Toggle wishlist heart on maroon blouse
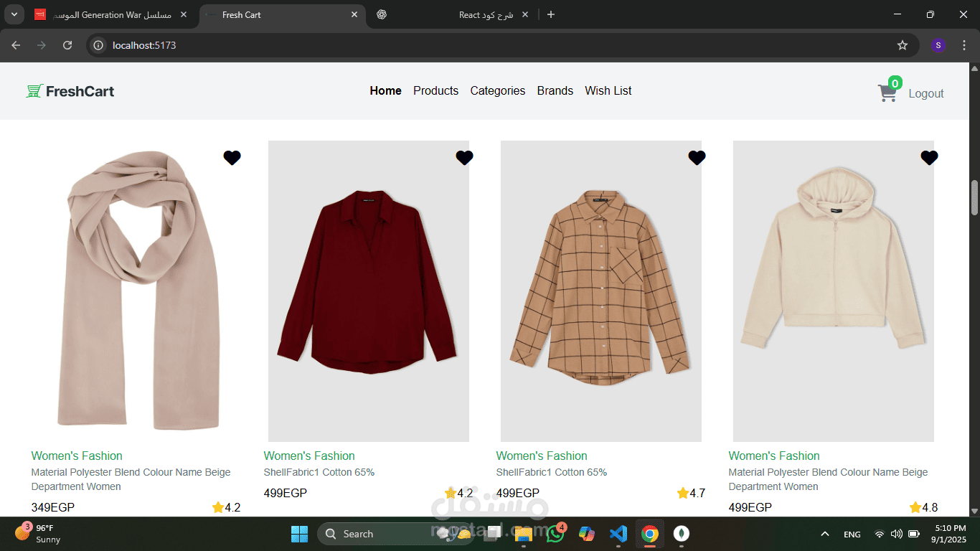Viewport: 980px width, 551px height. click(464, 158)
